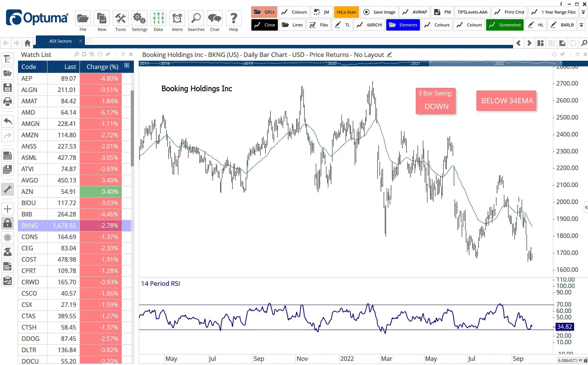Expand the lower toolbar overflow dropdown
588x365 pixels.
582,25
